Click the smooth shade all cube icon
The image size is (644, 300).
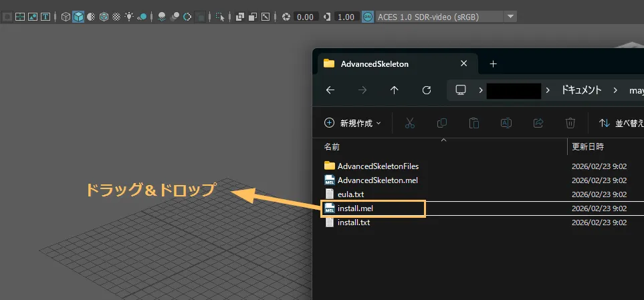[x=78, y=17]
